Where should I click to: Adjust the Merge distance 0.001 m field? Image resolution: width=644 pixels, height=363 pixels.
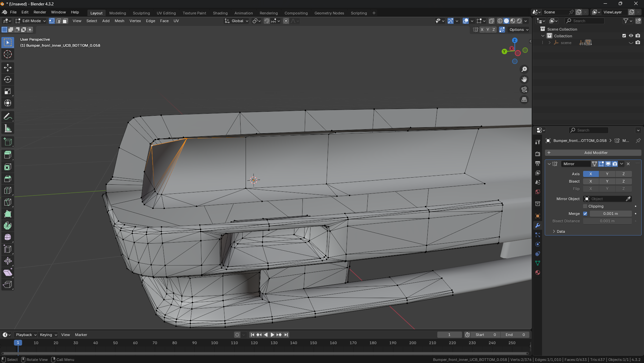pyautogui.click(x=610, y=214)
